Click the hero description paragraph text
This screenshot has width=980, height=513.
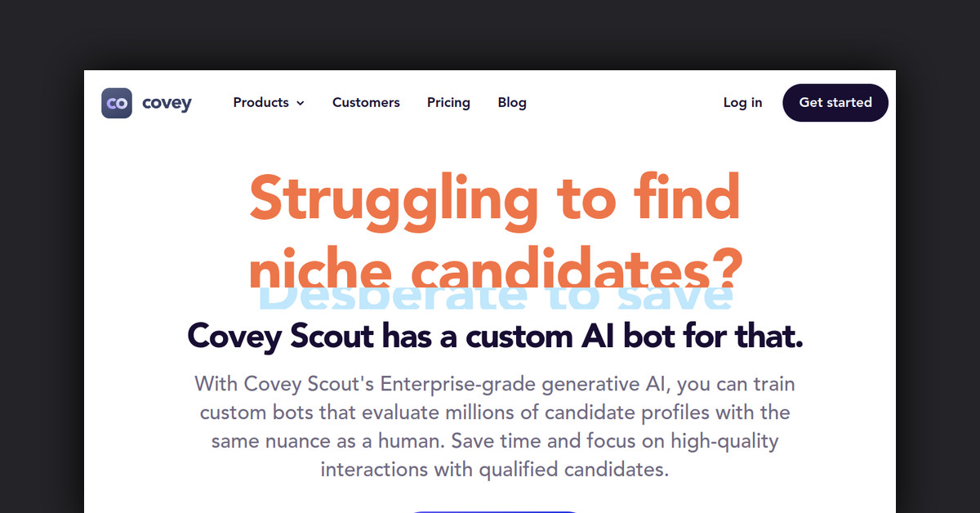click(x=495, y=426)
